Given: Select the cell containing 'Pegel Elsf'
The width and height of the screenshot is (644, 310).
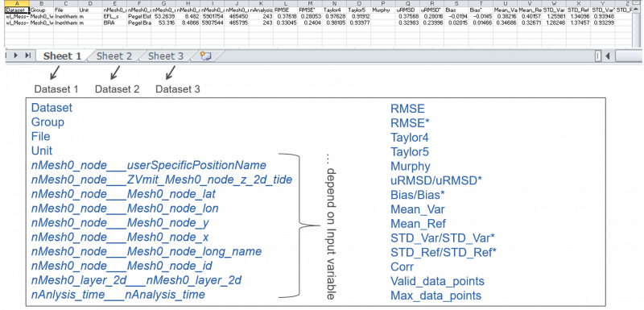Looking at the screenshot, I should (138, 16).
